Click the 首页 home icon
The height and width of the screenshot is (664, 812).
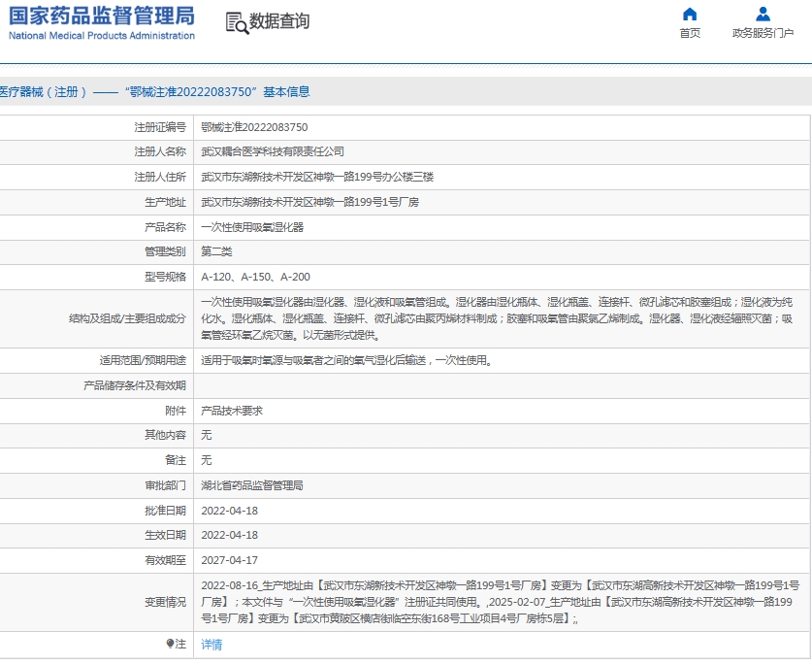click(690, 14)
